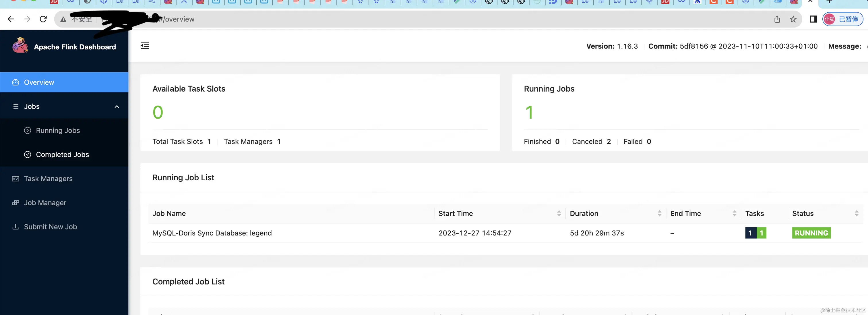
Task: Click the Completed Job List heading
Action: tap(188, 282)
